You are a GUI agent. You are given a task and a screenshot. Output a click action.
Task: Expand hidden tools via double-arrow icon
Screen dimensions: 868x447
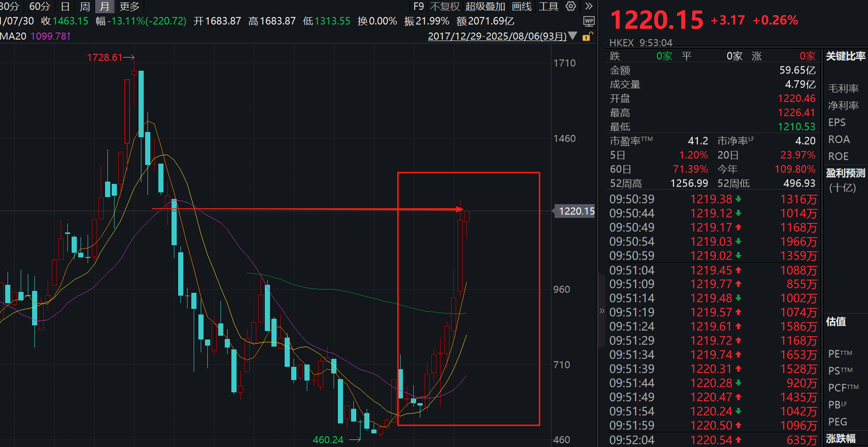point(589,7)
